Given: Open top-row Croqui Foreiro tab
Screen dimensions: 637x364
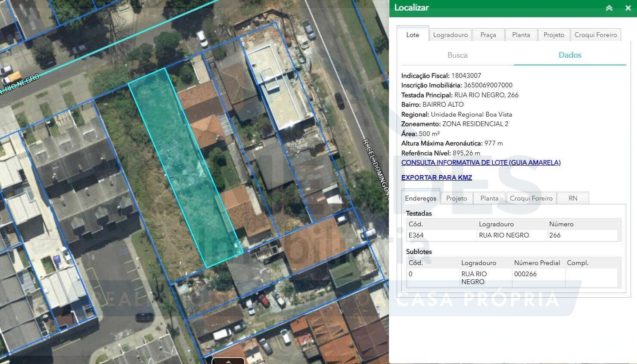Looking at the screenshot, I should coord(595,35).
